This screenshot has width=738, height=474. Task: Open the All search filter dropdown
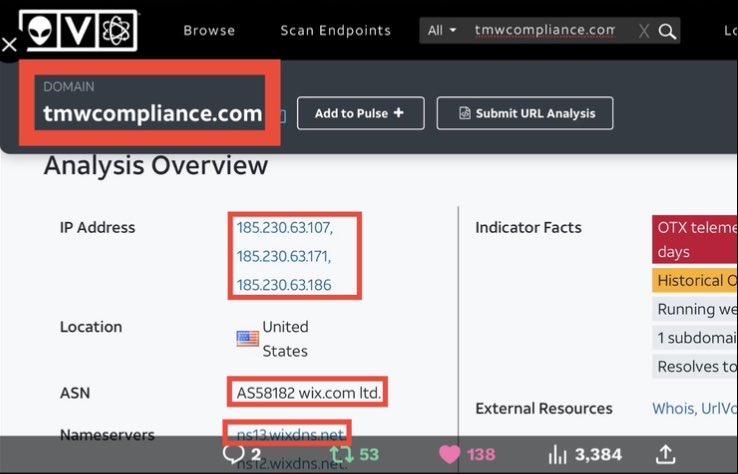(x=441, y=30)
